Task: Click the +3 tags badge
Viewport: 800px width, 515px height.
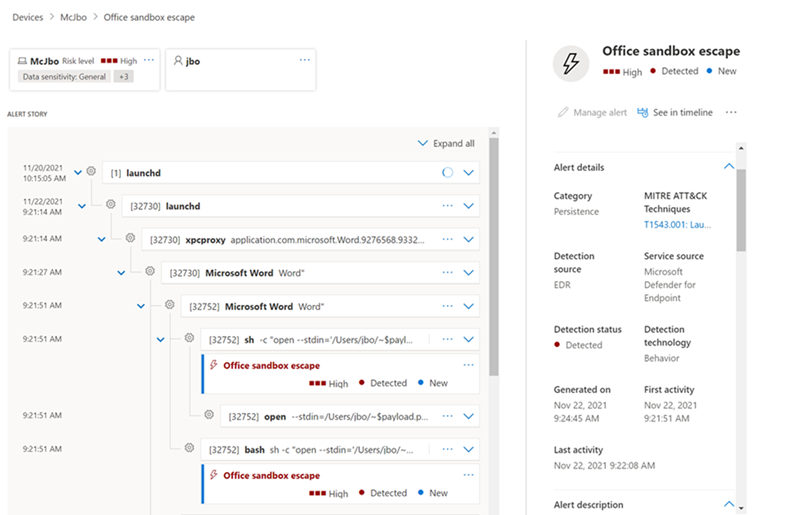Action: point(123,77)
